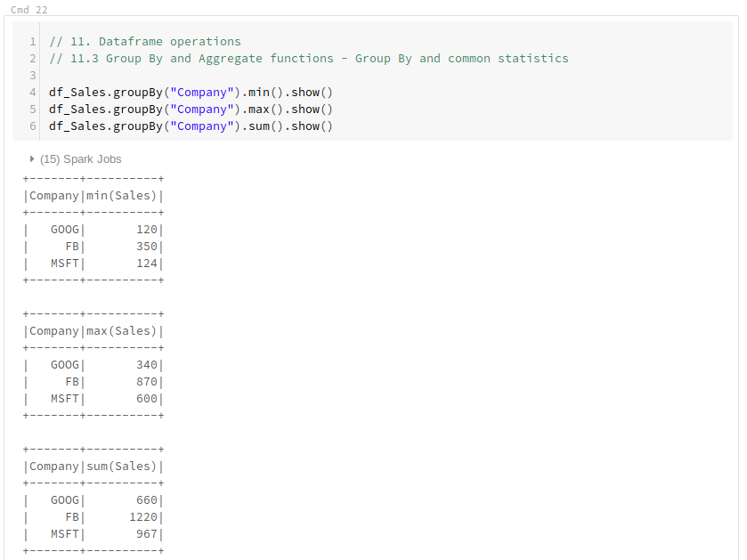Screen dimensions: 747x560
Task: Click the Cmd 22 cell label
Action: (29, 10)
